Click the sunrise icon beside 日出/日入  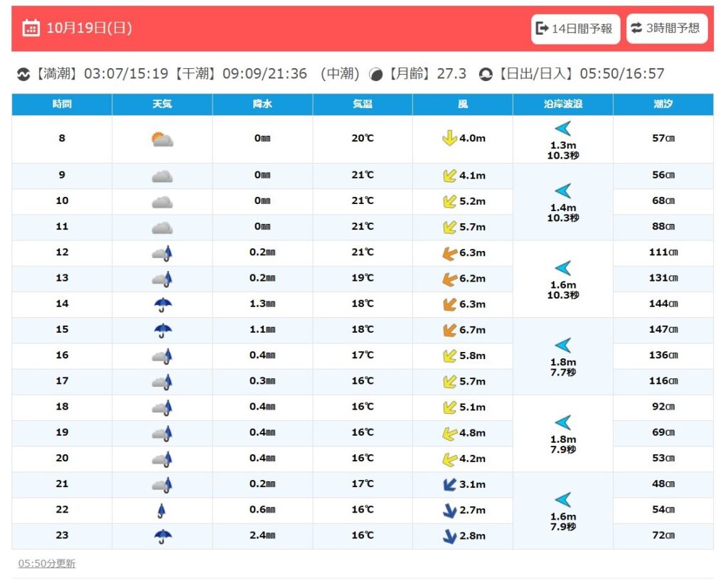click(486, 75)
